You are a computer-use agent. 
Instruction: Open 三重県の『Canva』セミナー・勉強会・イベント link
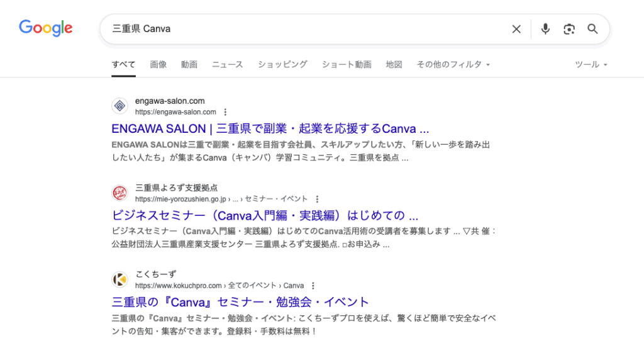[240, 302]
